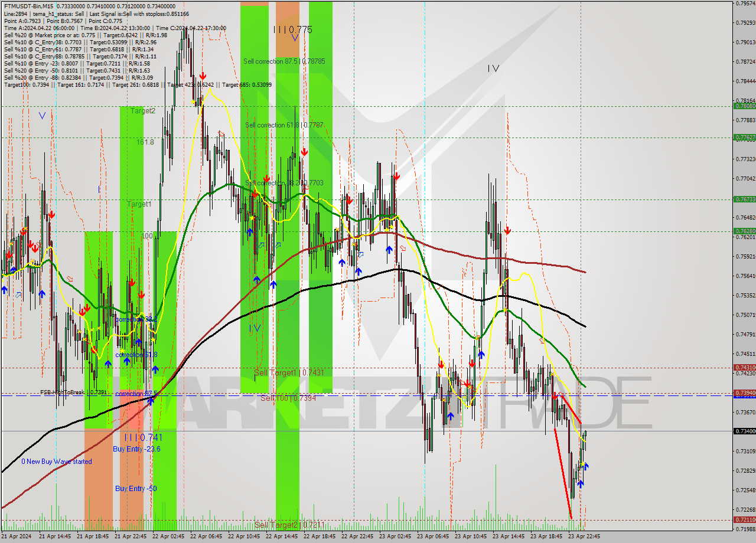The image size is (756, 543).
Task: Click the '23 Apr 02:45' time axis label
Action: [x=395, y=537]
